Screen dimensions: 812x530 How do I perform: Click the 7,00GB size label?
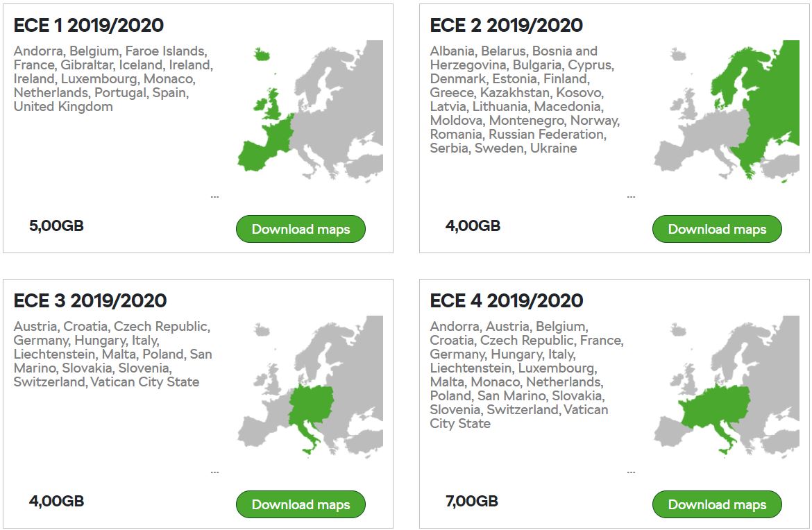coord(472,502)
